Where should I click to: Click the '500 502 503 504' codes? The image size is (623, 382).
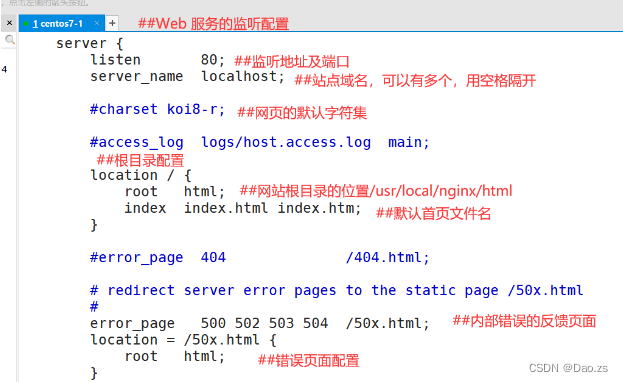pyautogui.click(x=264, y=323)
